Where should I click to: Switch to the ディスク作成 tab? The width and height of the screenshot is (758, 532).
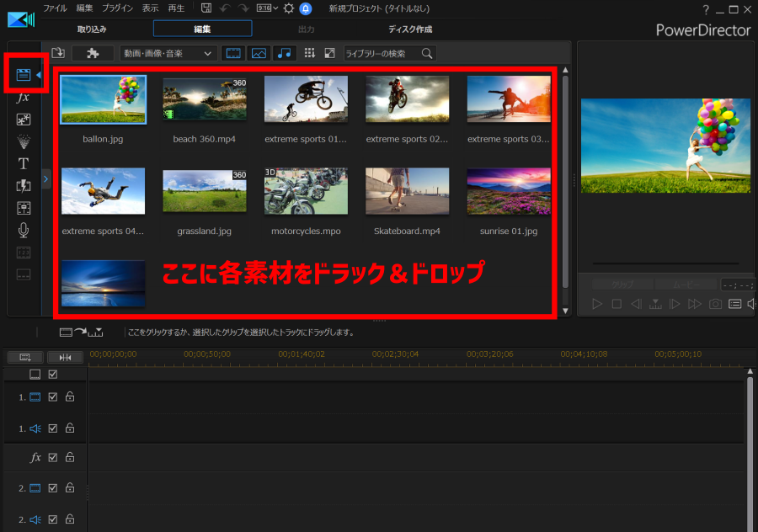coord(410,29)
